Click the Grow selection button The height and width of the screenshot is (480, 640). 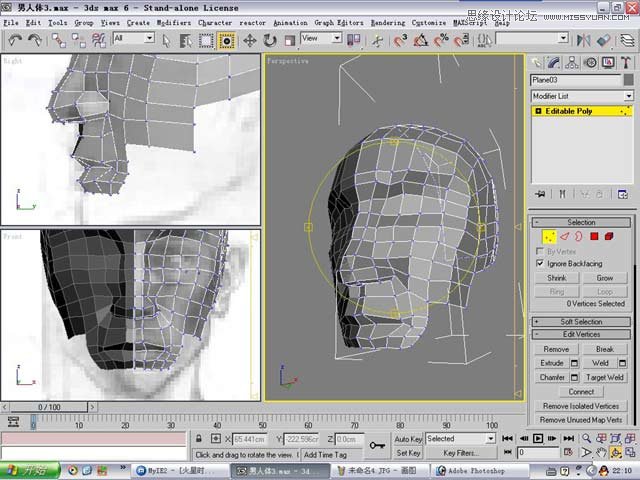coord(604,278)
